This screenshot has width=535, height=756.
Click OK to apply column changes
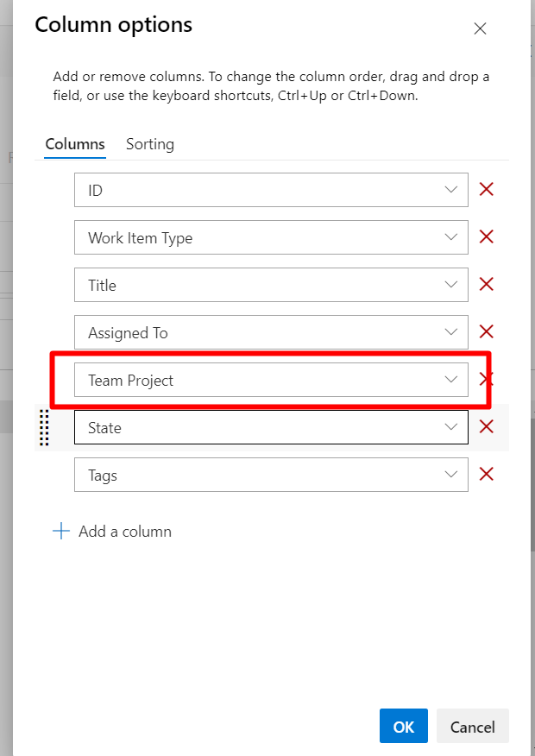tap(403, 726)
